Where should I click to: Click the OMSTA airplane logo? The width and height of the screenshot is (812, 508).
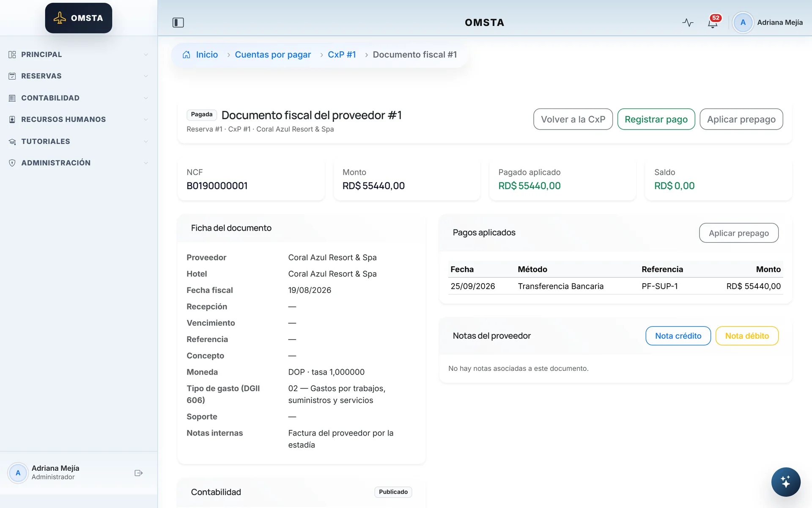coord(79,18)
